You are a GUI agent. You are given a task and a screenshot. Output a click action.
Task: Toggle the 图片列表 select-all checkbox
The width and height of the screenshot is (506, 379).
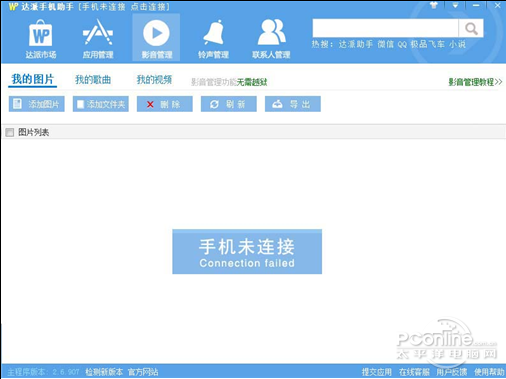(x=10, y=132)
